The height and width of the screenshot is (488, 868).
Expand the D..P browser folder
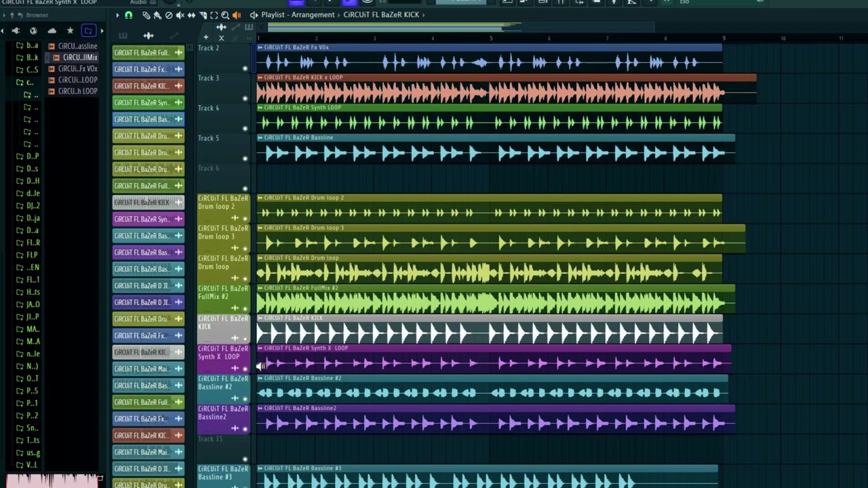click(x=27, y=156)
